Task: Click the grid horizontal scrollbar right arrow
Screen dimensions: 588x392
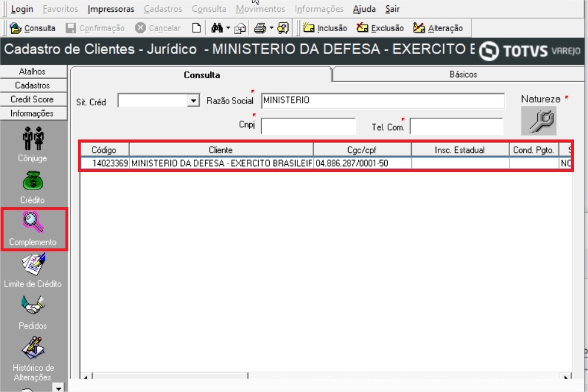Action: click(x=566, y=377)
